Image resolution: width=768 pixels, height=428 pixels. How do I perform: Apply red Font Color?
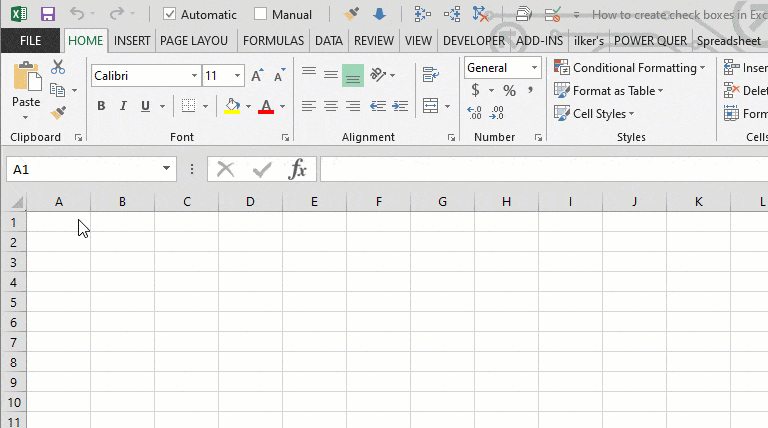click(266, 106)
